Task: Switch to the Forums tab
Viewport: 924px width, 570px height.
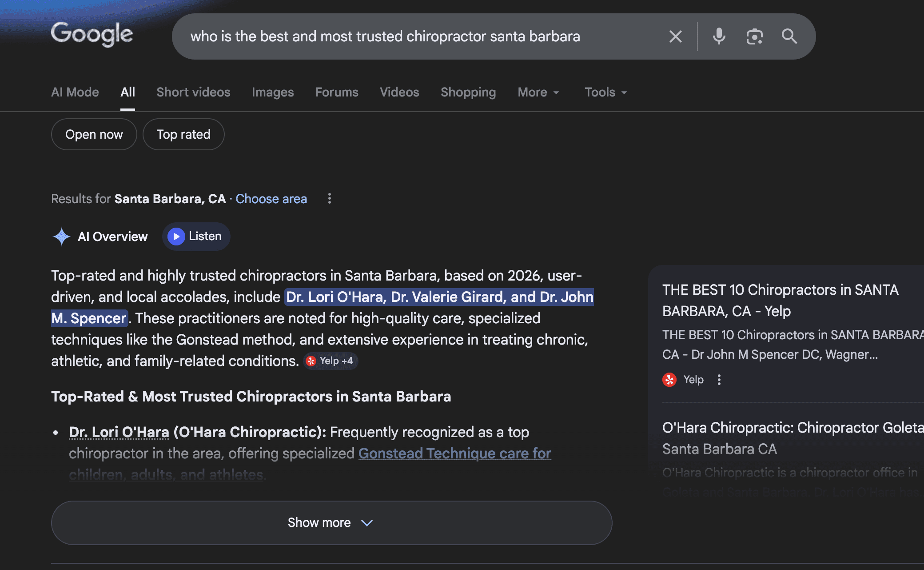Action: (337, 92)
